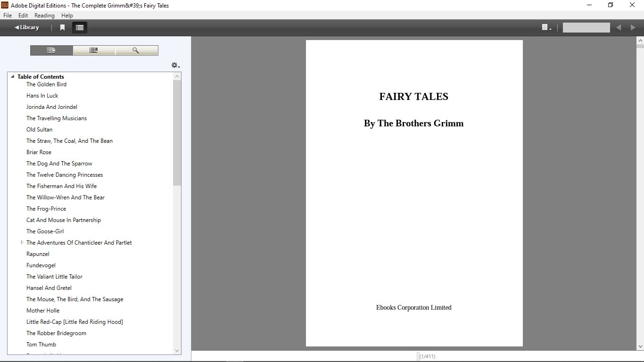Return to Library view
The height and width of the screenshot is (362, 644).
point(27,27)
